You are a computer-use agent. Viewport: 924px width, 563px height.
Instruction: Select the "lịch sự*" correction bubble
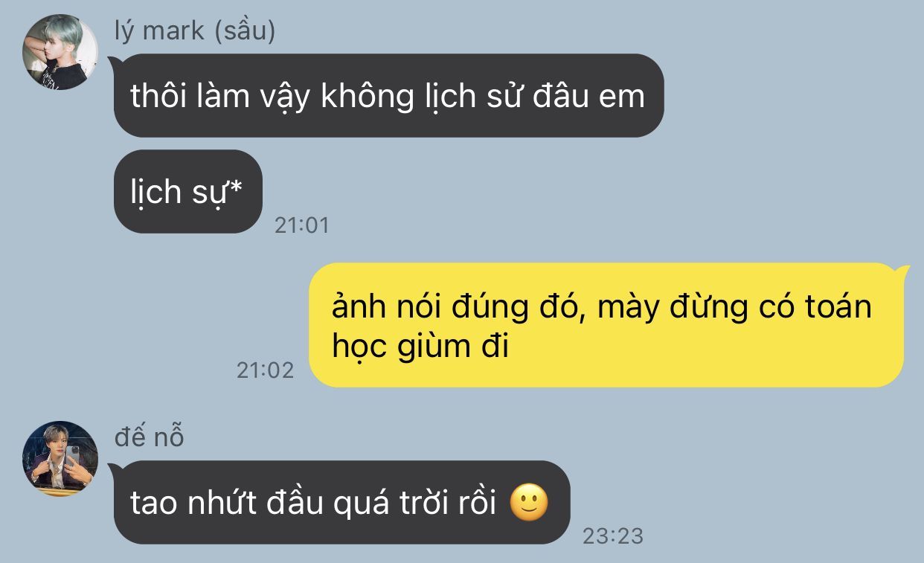pos(187,191)
